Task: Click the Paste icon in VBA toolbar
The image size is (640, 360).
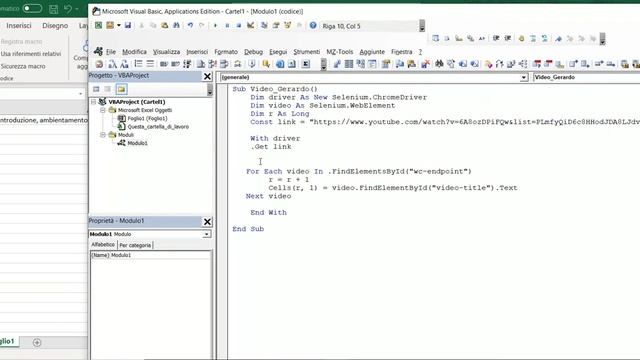Action: point(164,26)
